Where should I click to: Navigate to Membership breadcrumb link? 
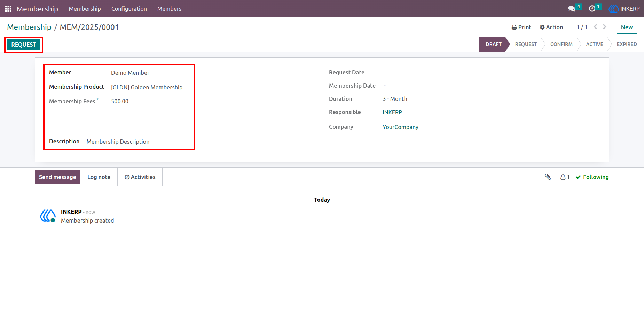[29, 27]
